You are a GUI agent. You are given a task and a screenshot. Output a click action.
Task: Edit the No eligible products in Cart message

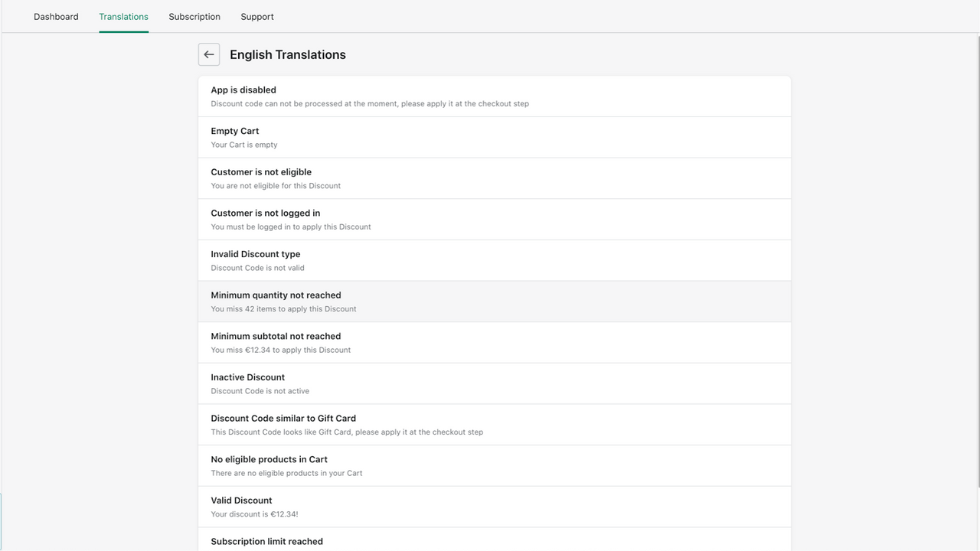tap(495, 465)
